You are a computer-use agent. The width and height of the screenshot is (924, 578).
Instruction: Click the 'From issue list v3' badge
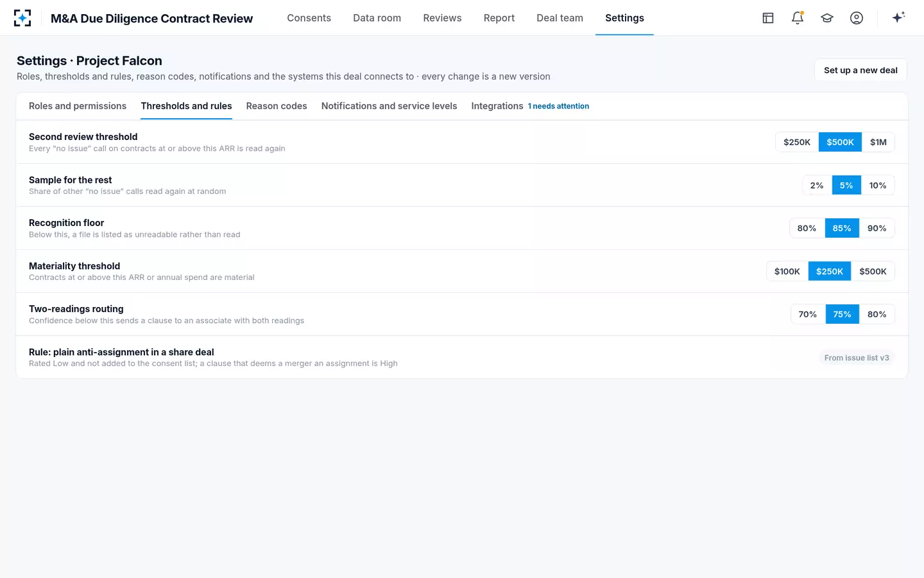857,358
